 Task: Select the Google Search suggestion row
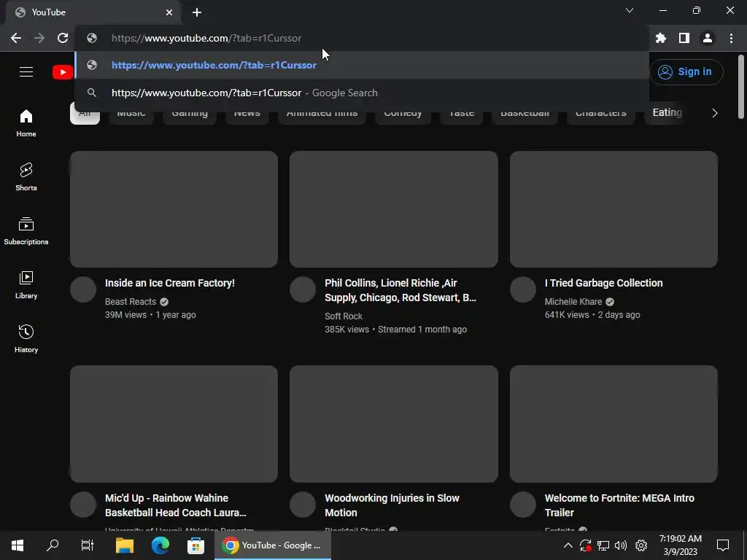(x=362, y=93)
